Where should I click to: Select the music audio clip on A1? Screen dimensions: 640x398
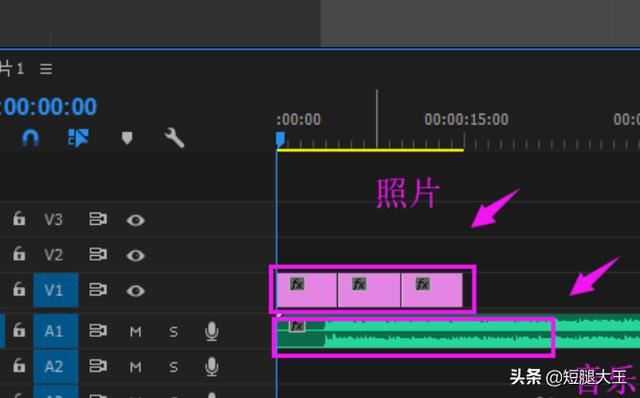tap(458, 331)
